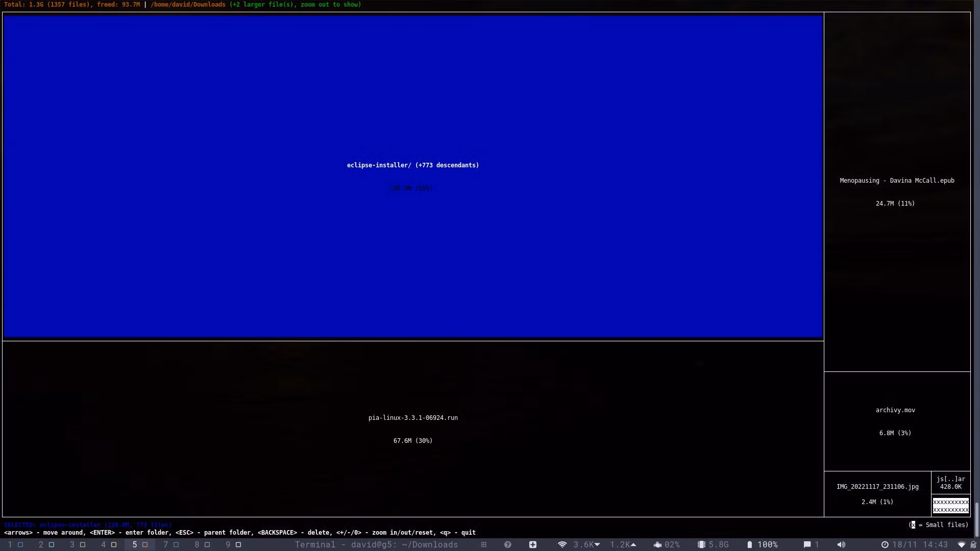The width and height of the screenshot is (980, 551).
Task: Click the CPU usage icon at 02%
Action: pyautogui.click(x=657, y=545)
